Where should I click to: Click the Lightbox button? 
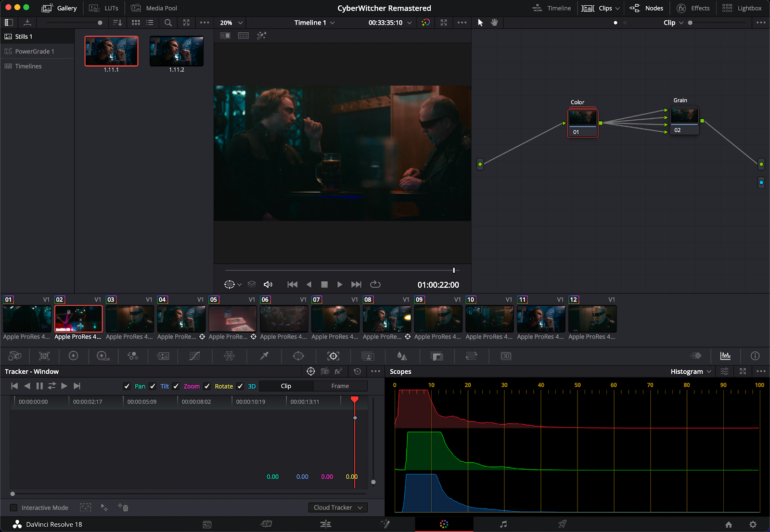pyautogui.click(x=742, y=8)
